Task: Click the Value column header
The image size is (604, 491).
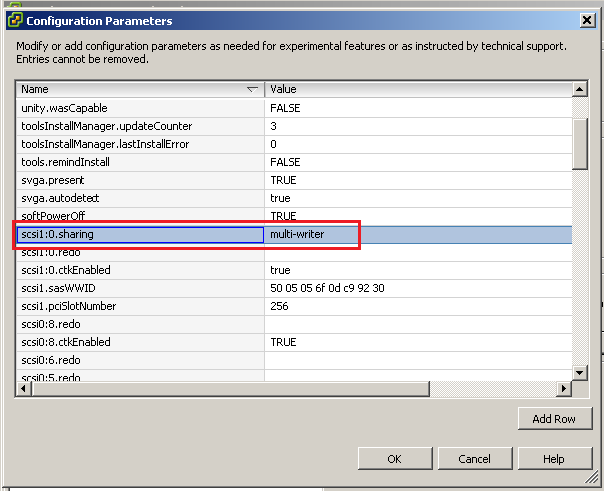Action: tap(417, 90)
